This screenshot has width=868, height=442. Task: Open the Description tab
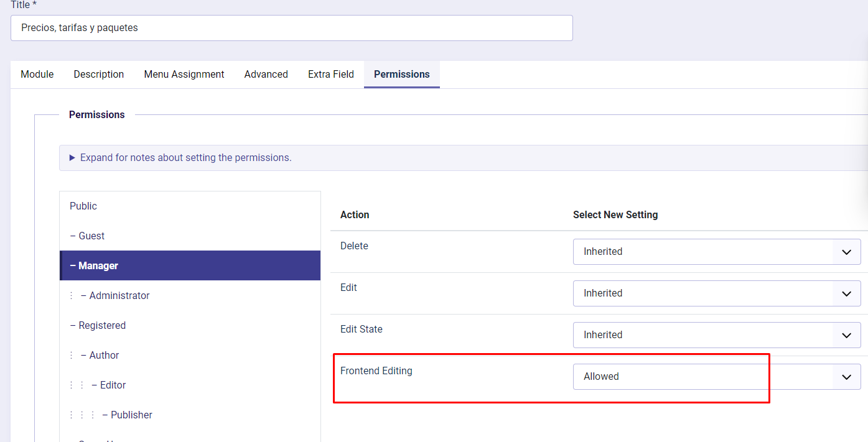[x=99, y=75]
